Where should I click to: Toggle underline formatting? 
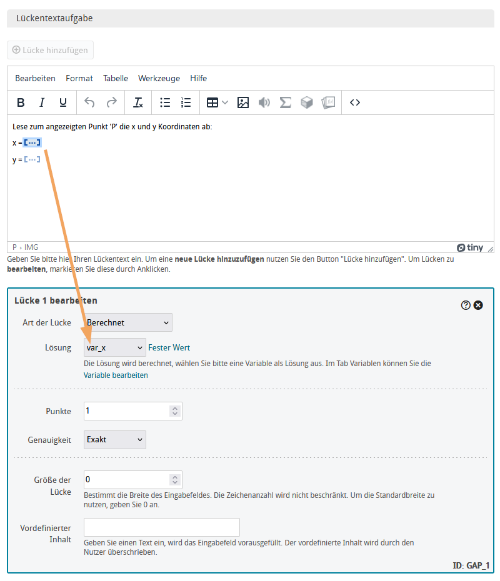coord(63,102)
